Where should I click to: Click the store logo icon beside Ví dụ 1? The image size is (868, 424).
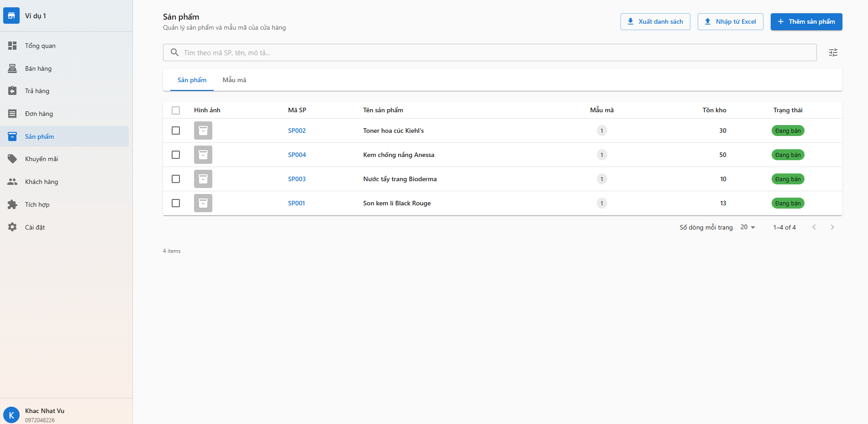tap(11, 16)
